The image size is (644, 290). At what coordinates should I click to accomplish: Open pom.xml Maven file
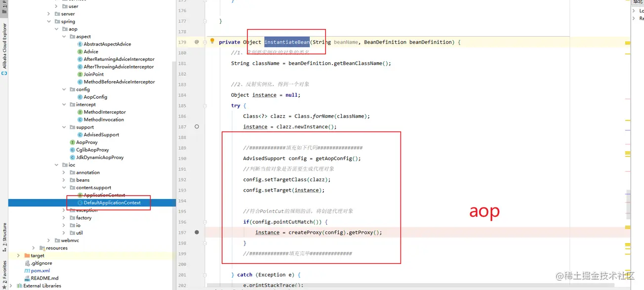pos(40,271)
